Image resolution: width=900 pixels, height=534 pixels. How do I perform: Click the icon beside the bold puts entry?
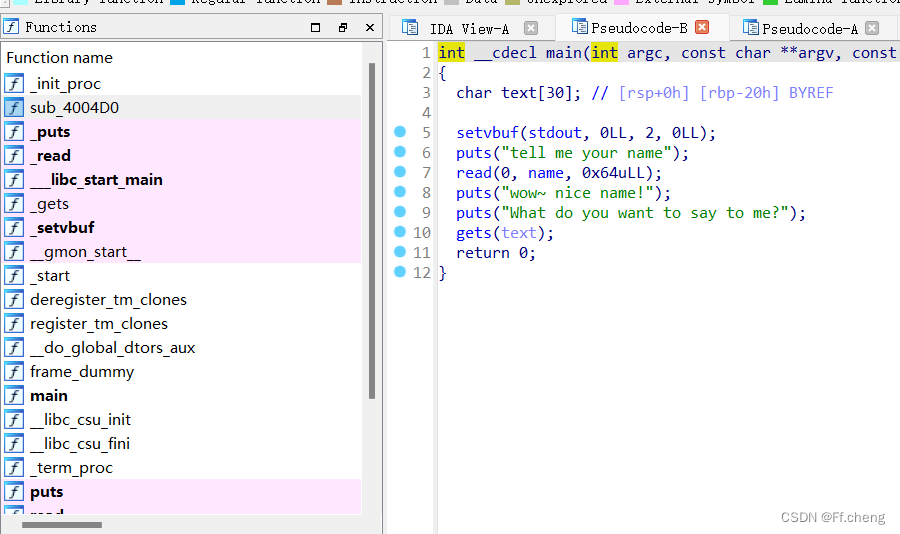14,492
